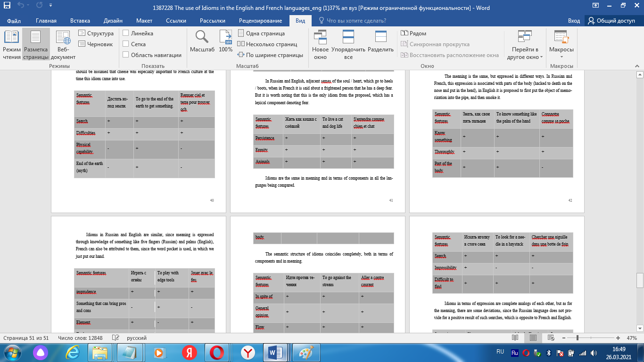Switch to Reading Mode view
The width and height of the screenshot is (644, 362).
tap(12, 45)
